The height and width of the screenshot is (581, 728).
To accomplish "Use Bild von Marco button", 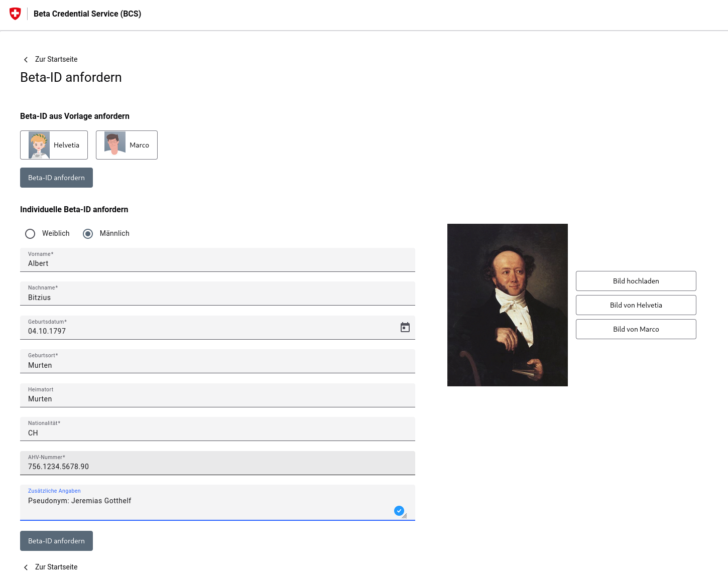I will pos(636,329).
